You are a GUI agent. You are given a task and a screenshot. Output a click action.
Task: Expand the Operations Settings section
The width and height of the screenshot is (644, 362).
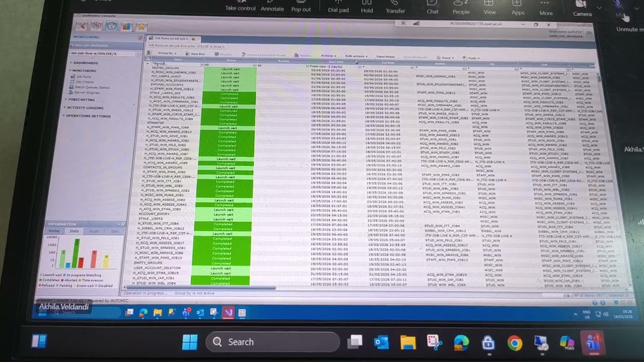(88, 116)
